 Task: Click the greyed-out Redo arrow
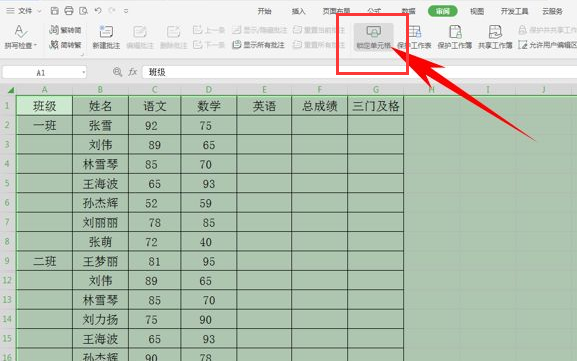[112, 11]
